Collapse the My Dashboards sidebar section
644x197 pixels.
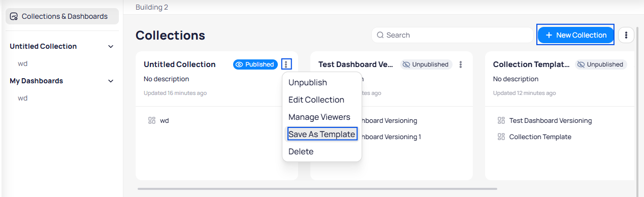pos(111,81)
